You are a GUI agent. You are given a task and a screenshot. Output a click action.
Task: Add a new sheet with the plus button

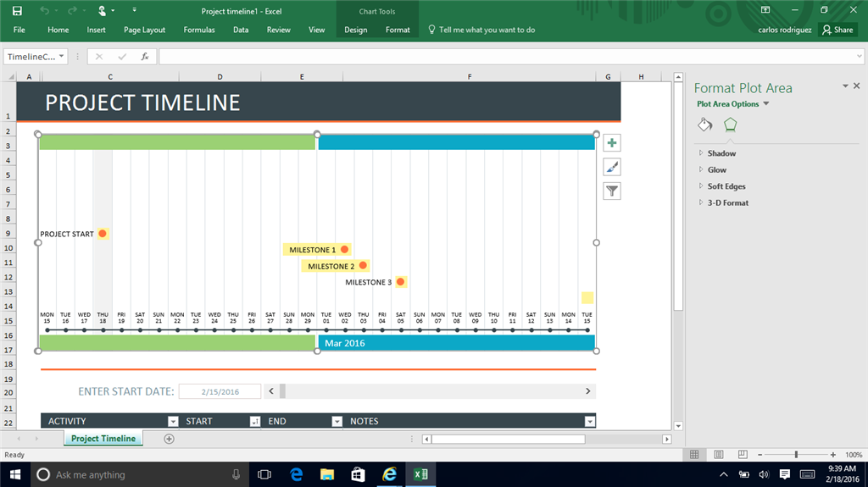point(169,439)
